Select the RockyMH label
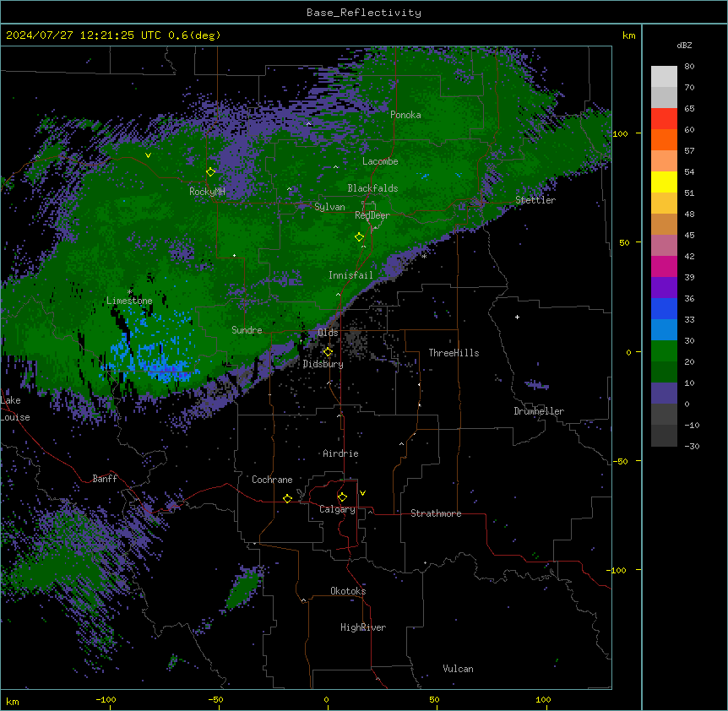728x711 pixels. click(x=207, y=192)
